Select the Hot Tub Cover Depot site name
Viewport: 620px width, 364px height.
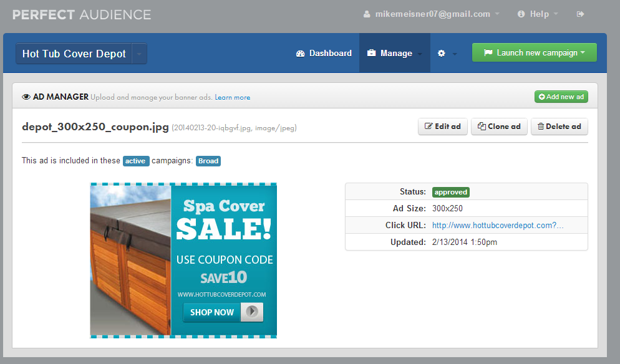[74, 54]
